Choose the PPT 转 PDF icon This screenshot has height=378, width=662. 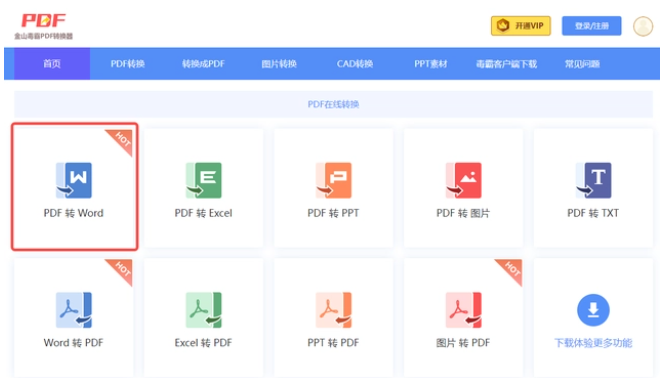point(334,310)
